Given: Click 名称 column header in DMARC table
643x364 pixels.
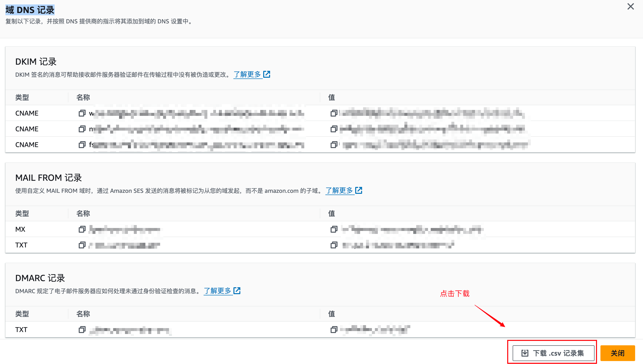Looking at the screenshot, I should 83,314.
